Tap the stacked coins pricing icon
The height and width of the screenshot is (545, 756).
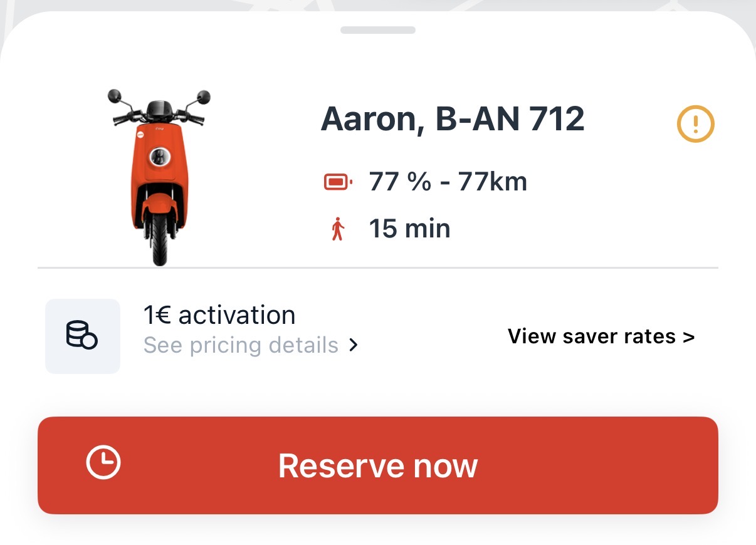point(82,336)
